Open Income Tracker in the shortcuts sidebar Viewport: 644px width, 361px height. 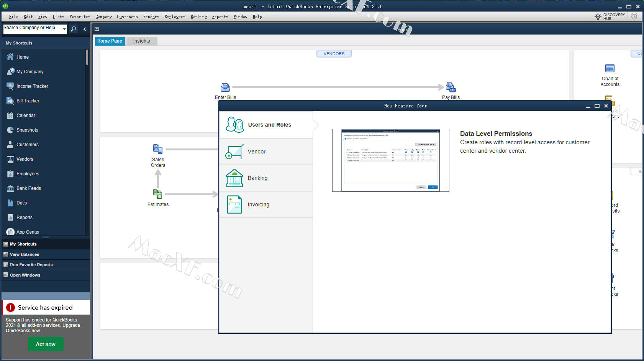32,86
